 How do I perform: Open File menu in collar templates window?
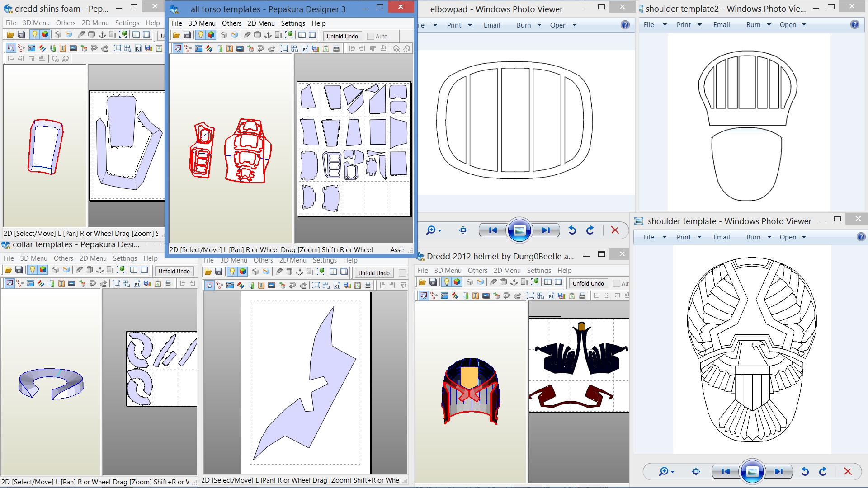tap(9, 258)
